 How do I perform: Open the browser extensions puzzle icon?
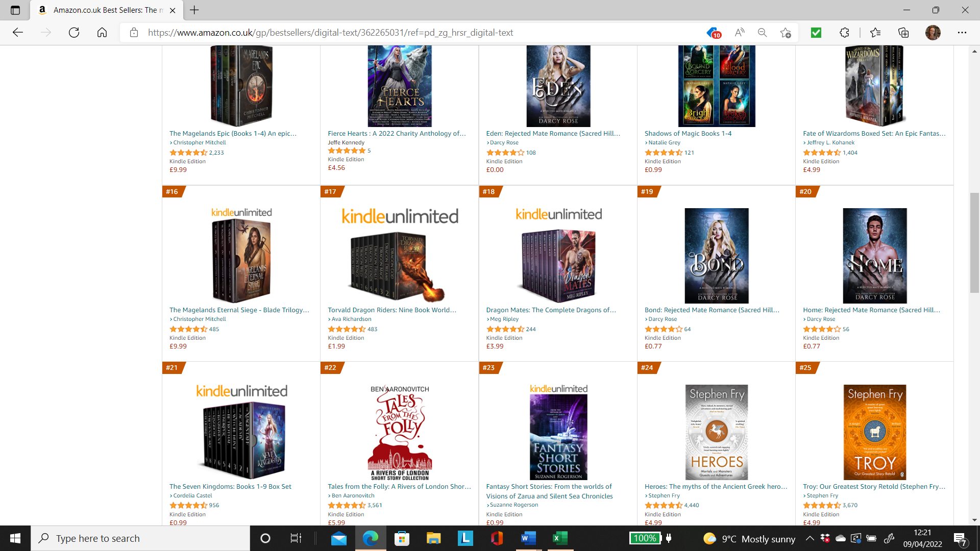tap(844, 33)
